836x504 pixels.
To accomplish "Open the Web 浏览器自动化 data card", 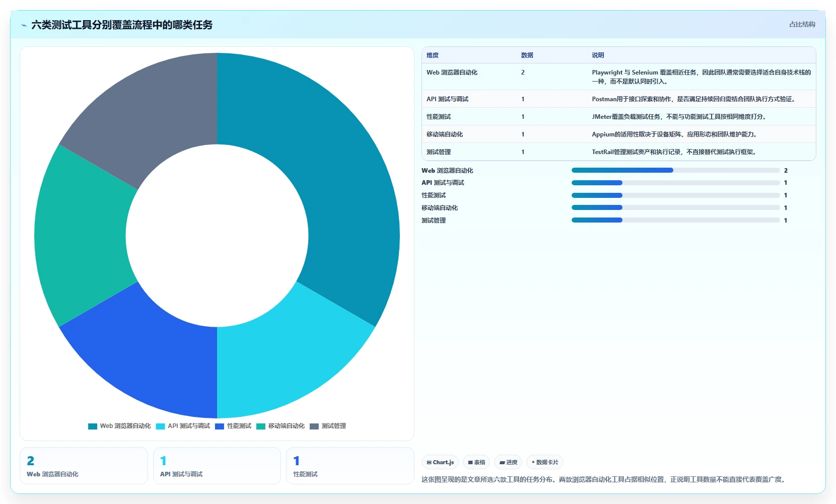I will click(x=84, y=466).
